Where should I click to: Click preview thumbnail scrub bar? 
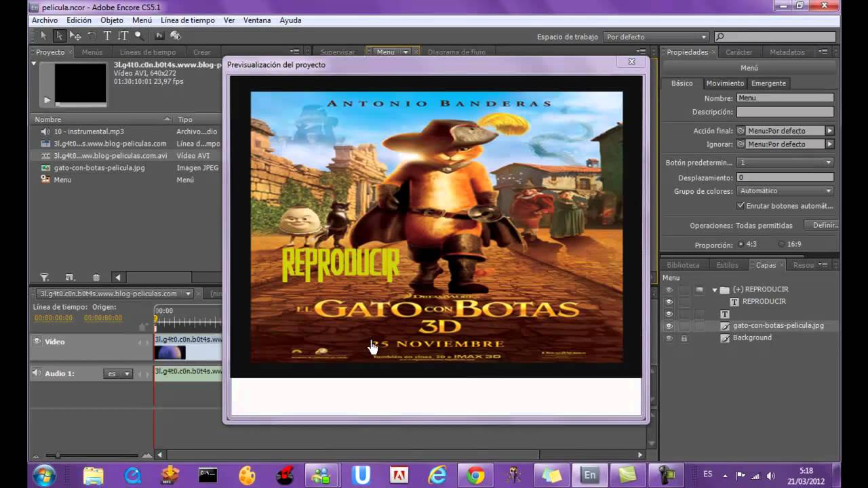[81, 104]
